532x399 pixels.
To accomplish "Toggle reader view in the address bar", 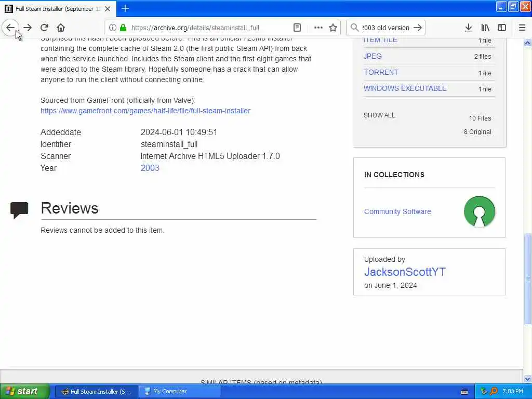I will pos(297,28).
